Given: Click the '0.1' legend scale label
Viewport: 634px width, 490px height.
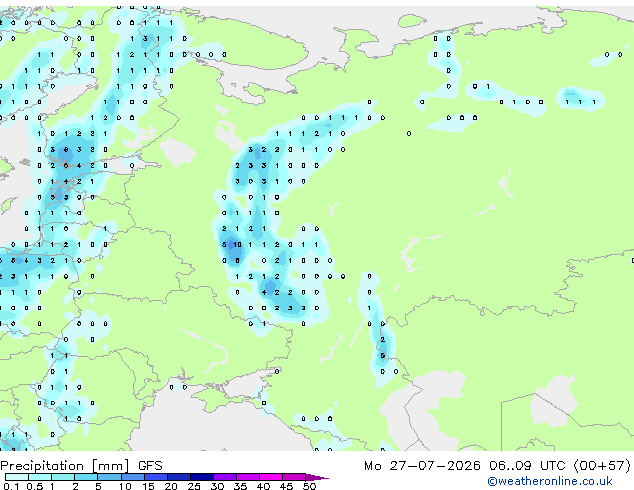Looking at the screenshot, I should (11, 486).
